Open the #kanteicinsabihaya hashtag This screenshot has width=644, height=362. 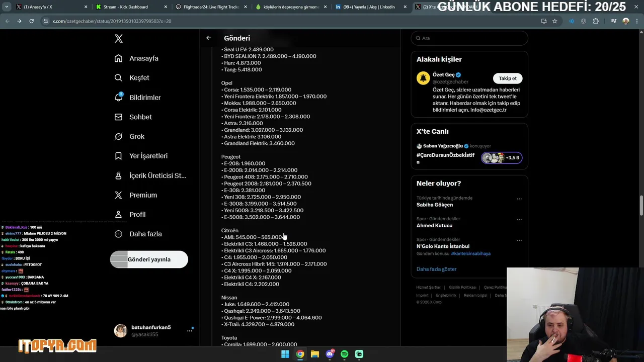(x=470, y=253)
